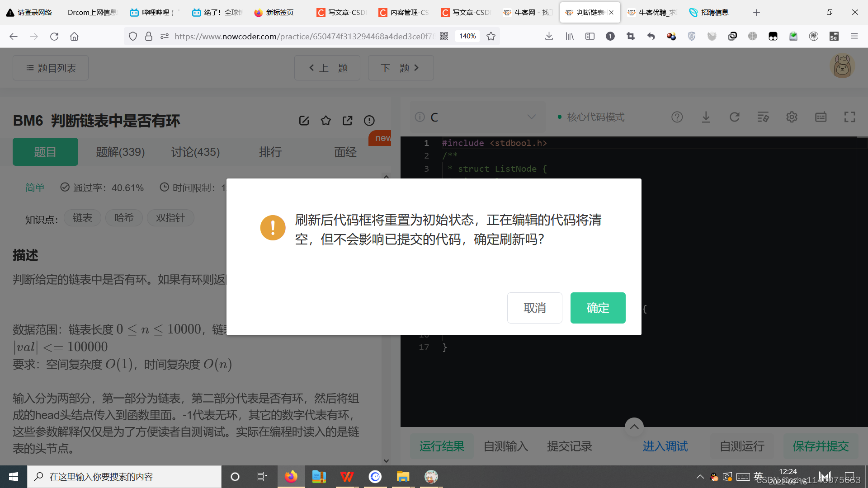Toggle tracking protection shield in address bar
This screenshot has height=488, width=868.
tap(132, 36)
